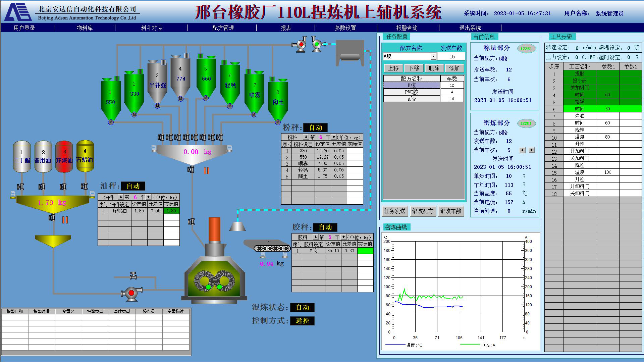Image resolution: width=644 pixels, height=362 pixels.
Task: Click the red oil tank 环烷油
Action: pos(64,157)
